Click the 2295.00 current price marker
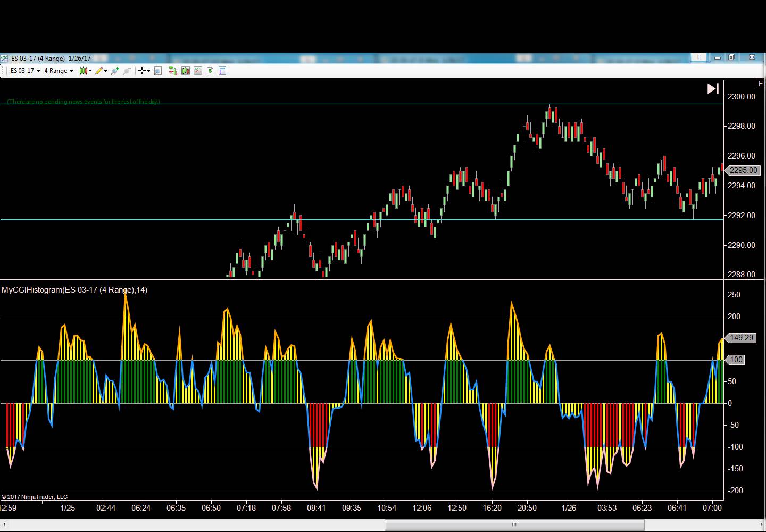 (x=744, y=170)
